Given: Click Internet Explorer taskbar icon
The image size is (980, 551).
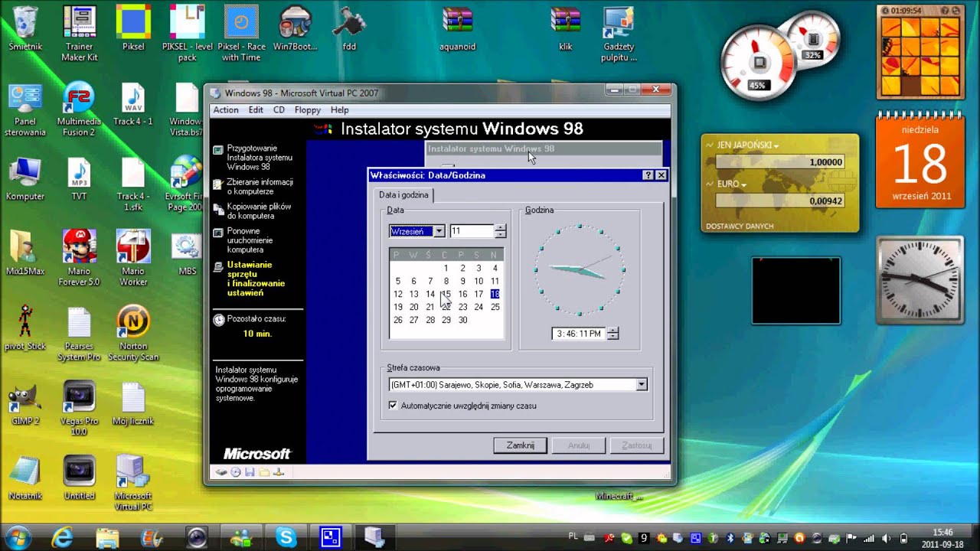Looking at the screenshot, I should [x=61, y=537].
